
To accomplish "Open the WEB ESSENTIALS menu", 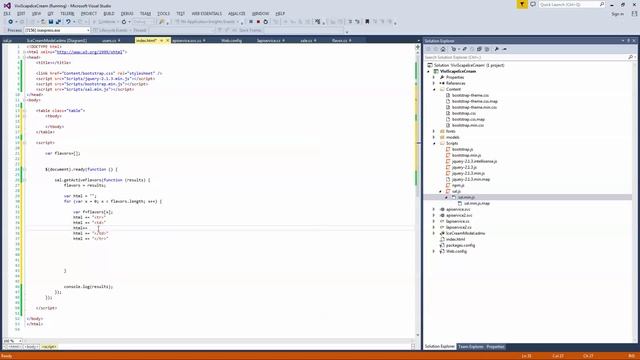I will click(x=207, y=13).
